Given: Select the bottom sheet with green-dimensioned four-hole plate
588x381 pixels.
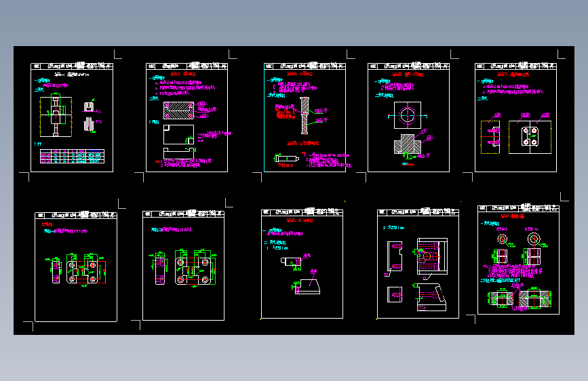Looking at the screenshot, I should point(183,266).
